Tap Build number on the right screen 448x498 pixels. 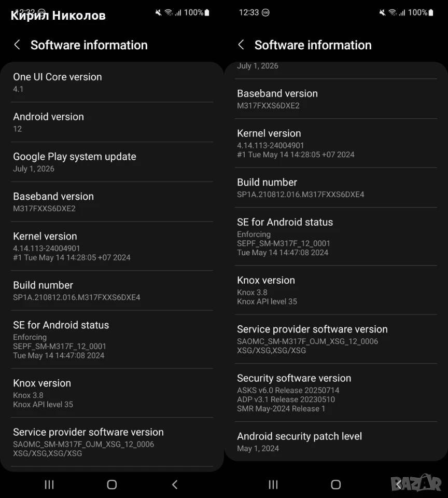pyautogui.click(x=336, y=188)
